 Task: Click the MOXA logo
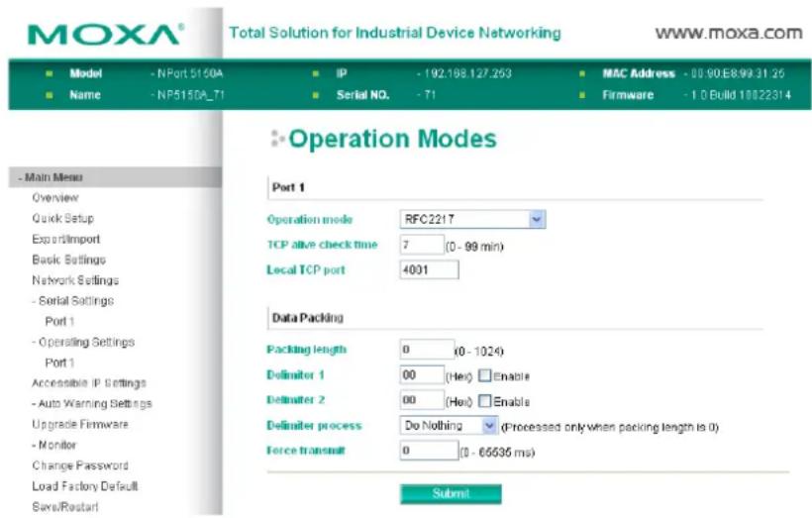[105, 35]
